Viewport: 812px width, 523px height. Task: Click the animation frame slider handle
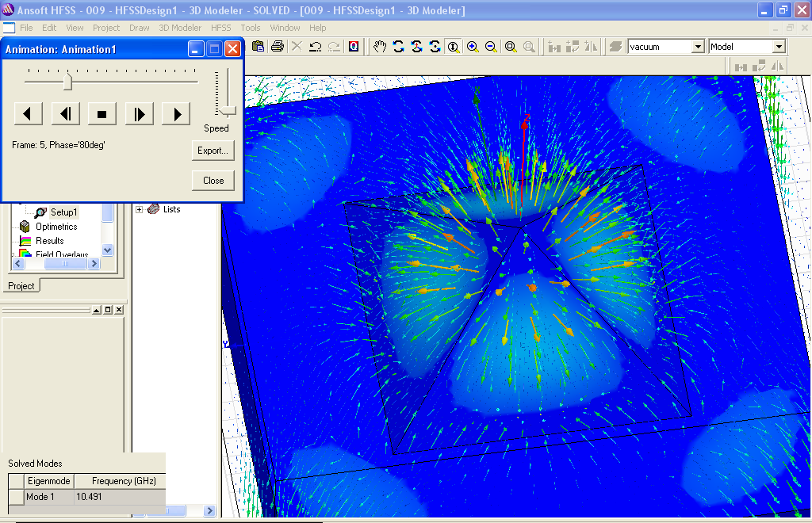pos(68,81)
